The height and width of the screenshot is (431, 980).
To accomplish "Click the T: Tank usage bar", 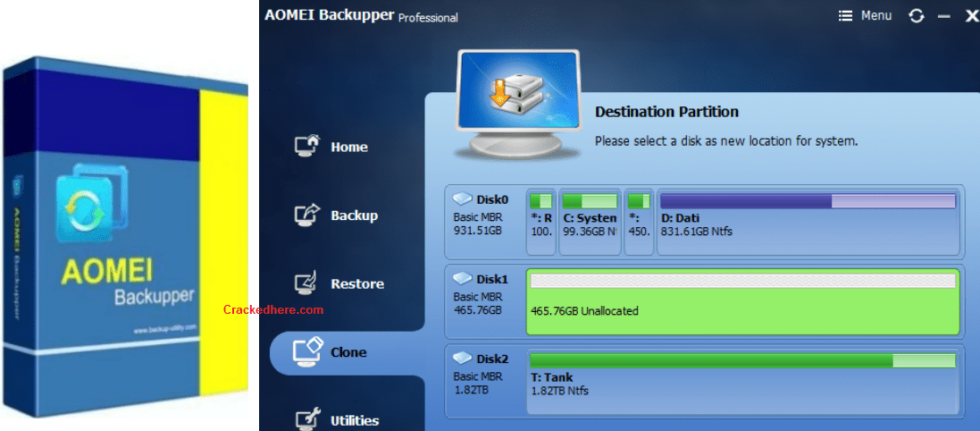I will pyautogui.click(x=742, y=360).
